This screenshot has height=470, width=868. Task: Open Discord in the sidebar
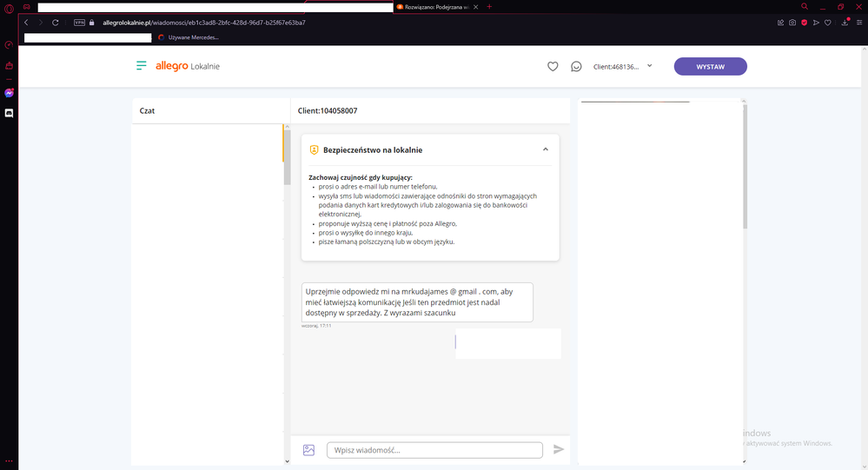(x=9, y=113)
